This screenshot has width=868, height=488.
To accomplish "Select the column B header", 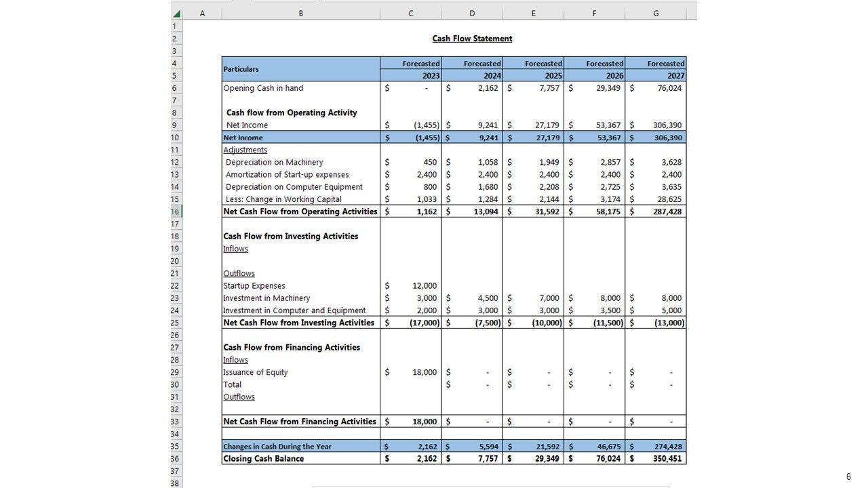I will click(300, 14).
